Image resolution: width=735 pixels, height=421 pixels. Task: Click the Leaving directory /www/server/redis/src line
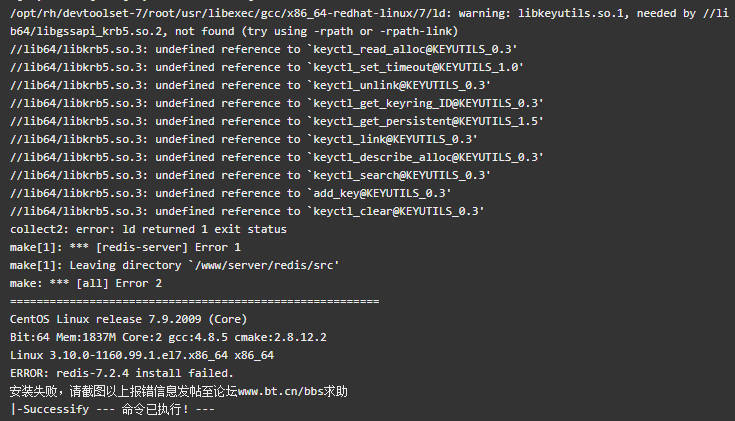click(x=174, y=265)
